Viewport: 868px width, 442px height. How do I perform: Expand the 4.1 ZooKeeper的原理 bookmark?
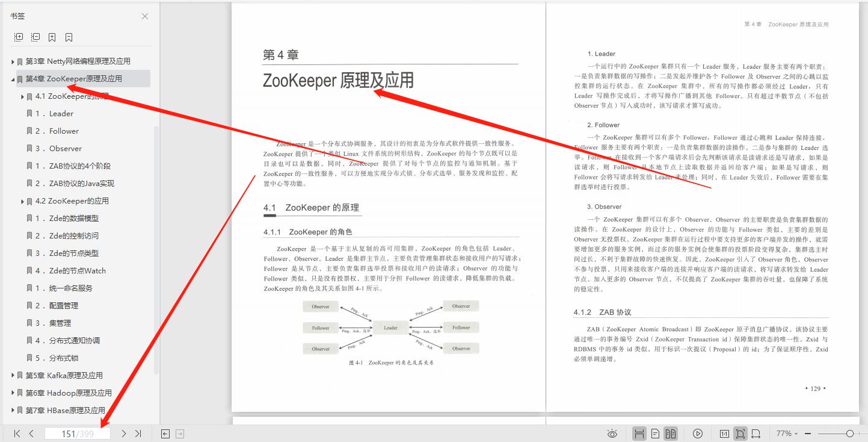click(22, 96)
